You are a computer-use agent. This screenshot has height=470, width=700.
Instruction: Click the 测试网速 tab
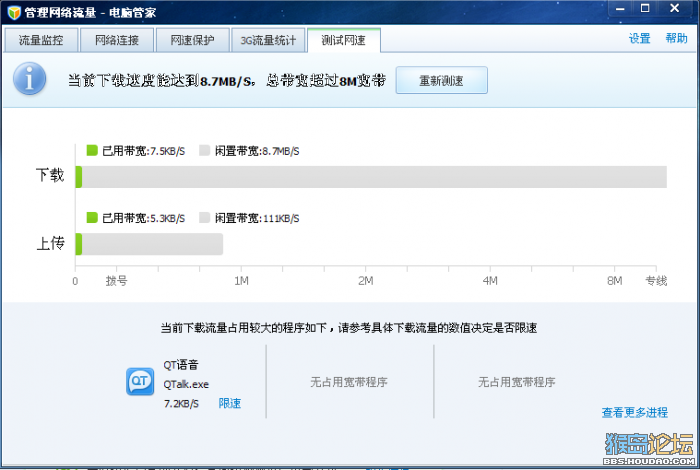pyautogui.click(x=344, y=40)
